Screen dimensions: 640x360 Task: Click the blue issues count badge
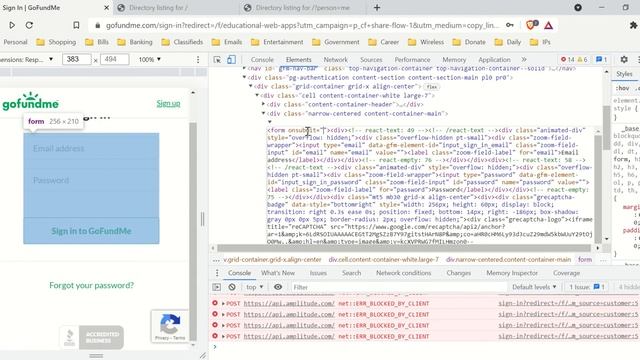(x=601, y=60)
